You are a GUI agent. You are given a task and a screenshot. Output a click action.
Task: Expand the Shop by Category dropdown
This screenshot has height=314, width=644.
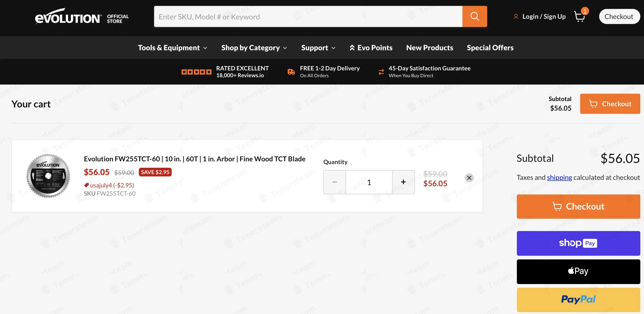254,48
